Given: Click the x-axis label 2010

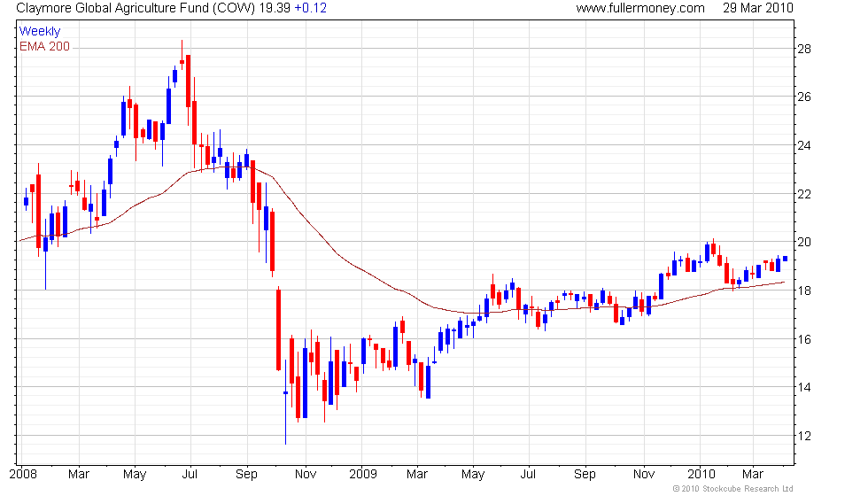Looking at the screenshot, I should pyautogui.click(x=701, y=475).
